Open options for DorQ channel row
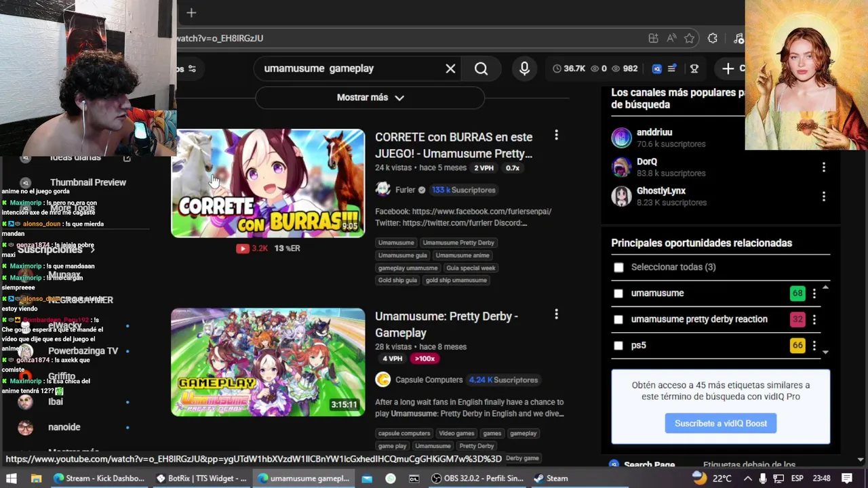Screen dimensions: 868x488 tap(823, 167)
